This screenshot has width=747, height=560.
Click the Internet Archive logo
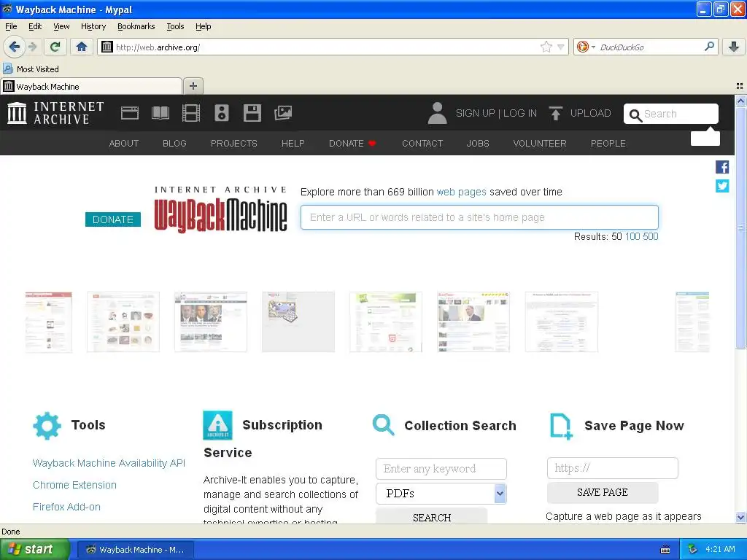coord(55,113)
